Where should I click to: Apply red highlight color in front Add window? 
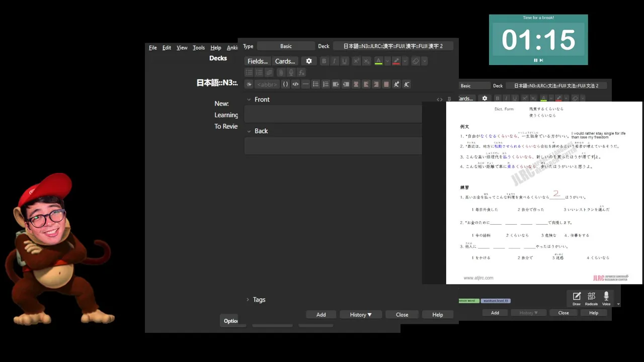(396, 61)
